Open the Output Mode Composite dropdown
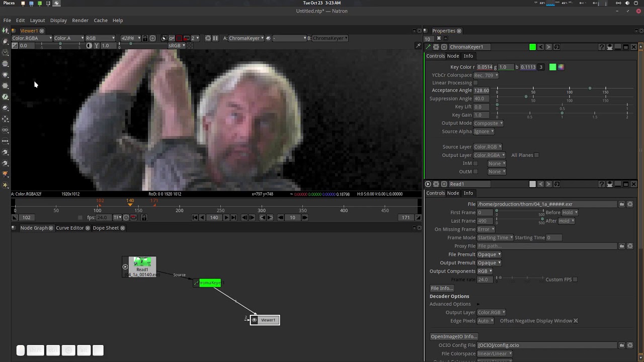 [488, 123]
